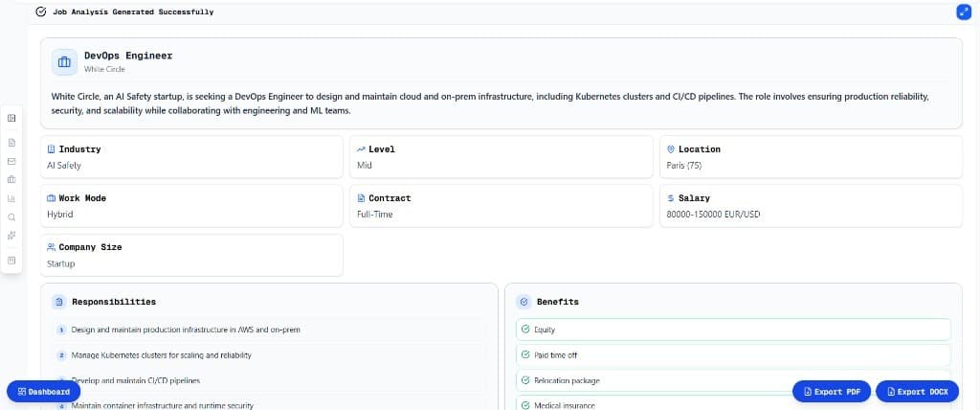
Task: Click the Responsibilities section icon
Action: (58, 302)
